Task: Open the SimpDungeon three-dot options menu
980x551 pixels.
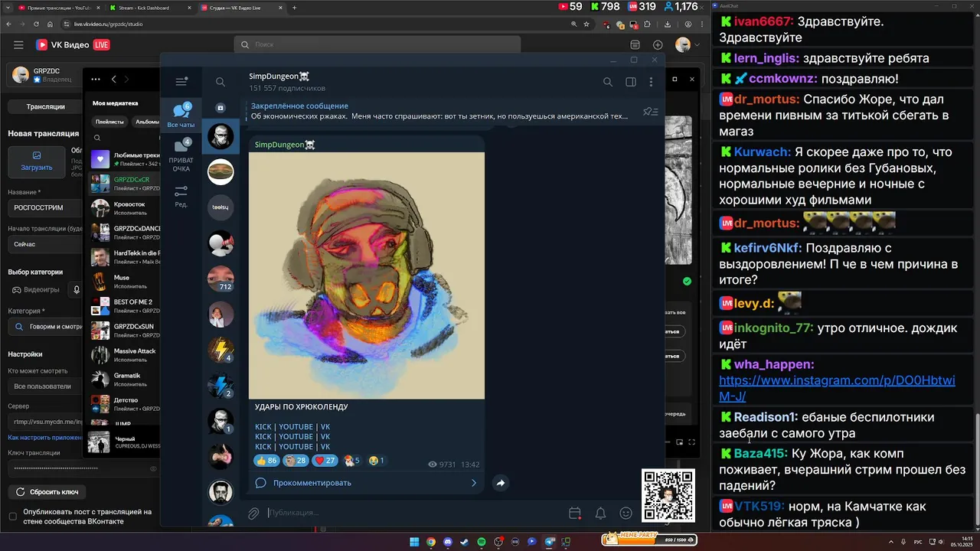Action: [x=652, y=82]
